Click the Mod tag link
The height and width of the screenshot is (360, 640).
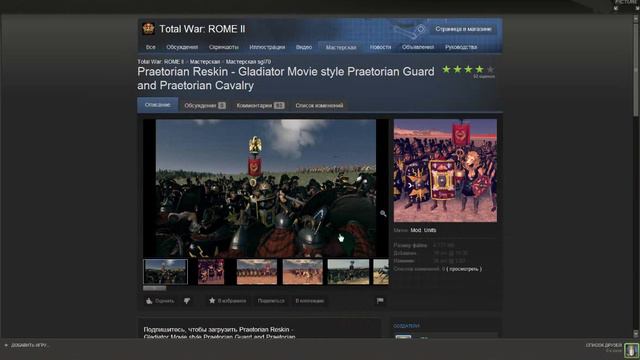click(x=416, y=230)
